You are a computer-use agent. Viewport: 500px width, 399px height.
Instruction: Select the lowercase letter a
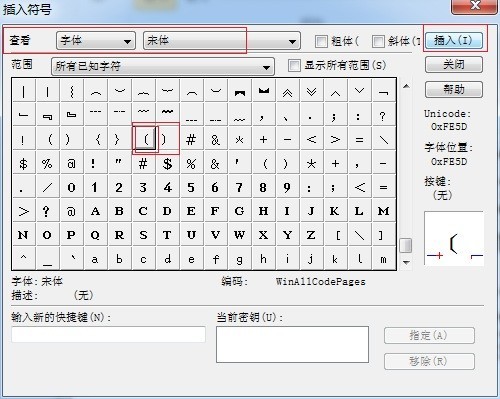95,259
